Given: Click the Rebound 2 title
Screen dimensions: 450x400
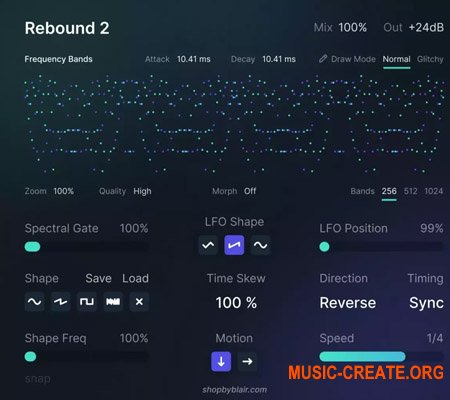Looking at the screenshot, I should (x=67, y=28).
